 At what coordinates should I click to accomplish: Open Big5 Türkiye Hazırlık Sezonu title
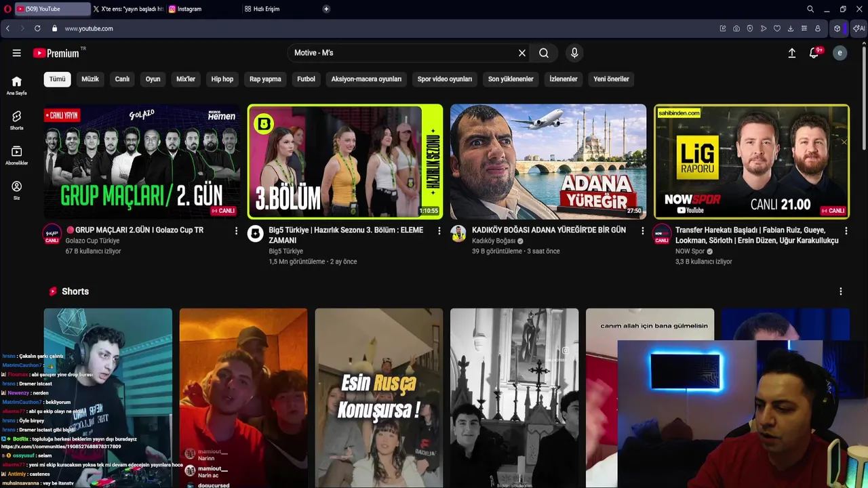[x=346, y=235]
